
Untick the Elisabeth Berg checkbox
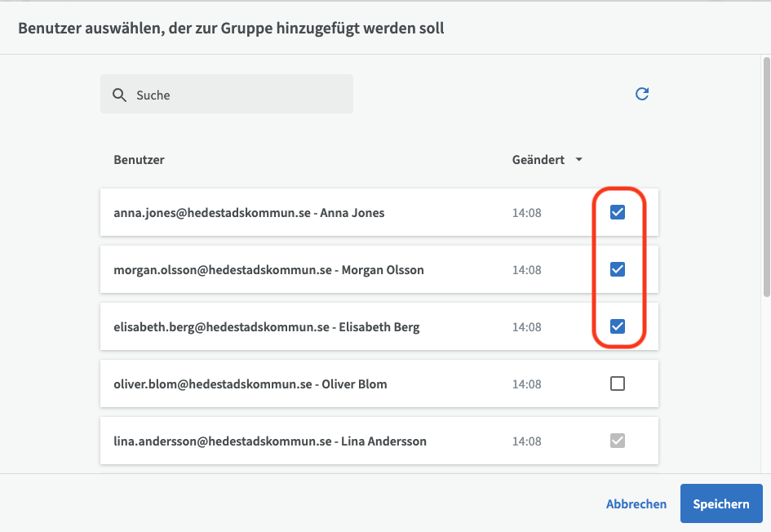(x=618, y=326)
